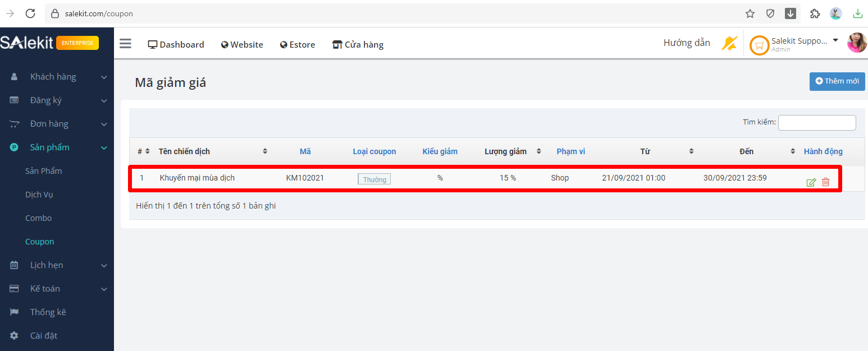Expand Đăng ký sidebar menu
Image resolution: width=868 pixels, height=351 pixels.
57,100
